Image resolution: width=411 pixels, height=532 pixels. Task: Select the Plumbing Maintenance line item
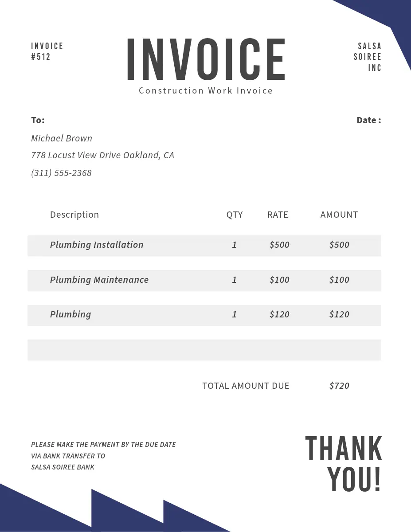[x=99, y=280]
